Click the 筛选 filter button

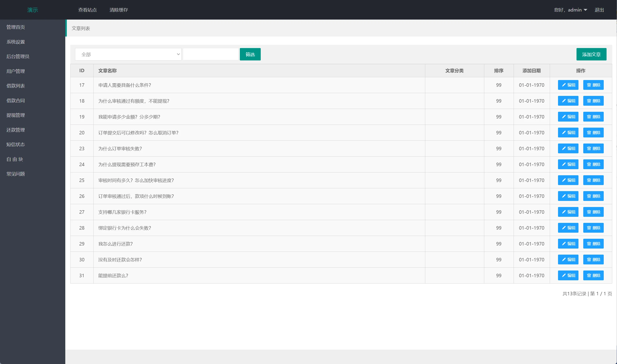[x=250, y=54]
